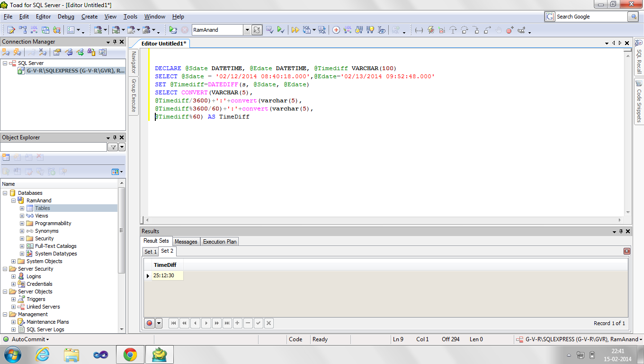Open the Debug menu
This screenshot has width=644, height=364.
(66, 17)
